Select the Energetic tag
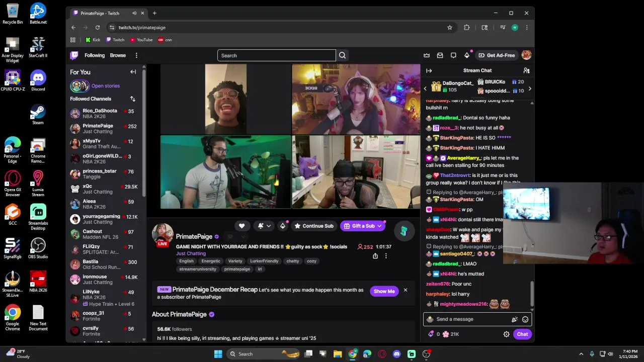The width and height of the screenshot is (644, 362). [x=211, y=261]
